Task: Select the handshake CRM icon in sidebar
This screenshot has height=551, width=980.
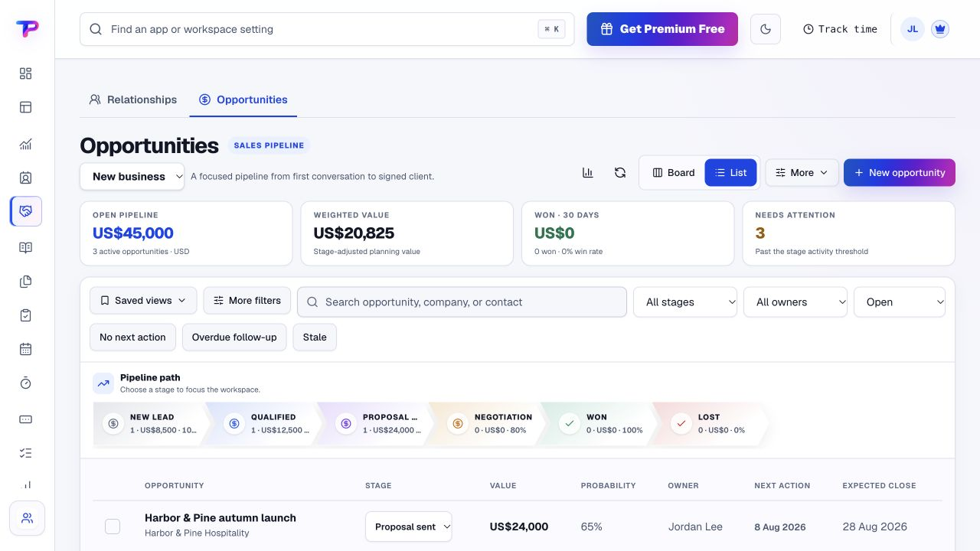Action: point(25,211)
